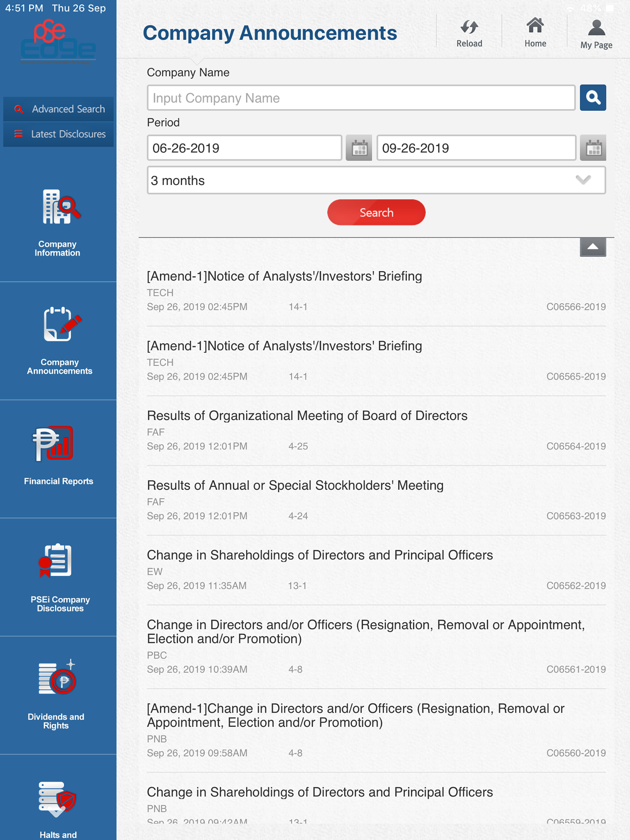Viewport: 630px width, 840px height.
Task: Click the PSE Edge logo
Action: (x=58, y=42)
